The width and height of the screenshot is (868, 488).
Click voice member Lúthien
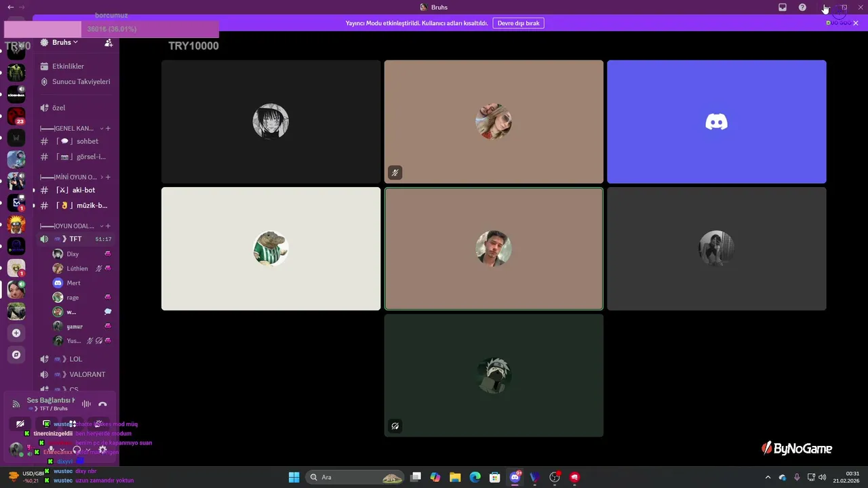click(81, 268)
